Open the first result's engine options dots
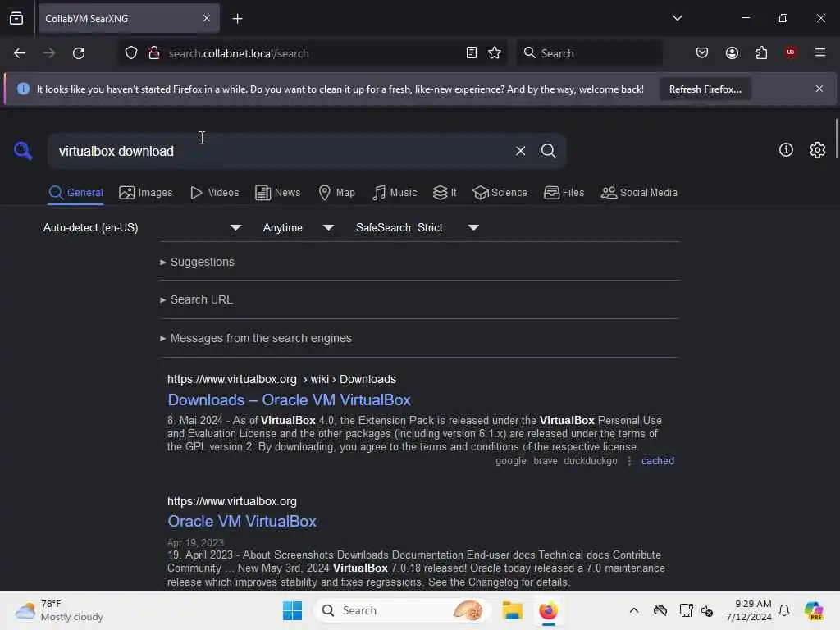This screenshot has width=840, height=630. (629, 461)
